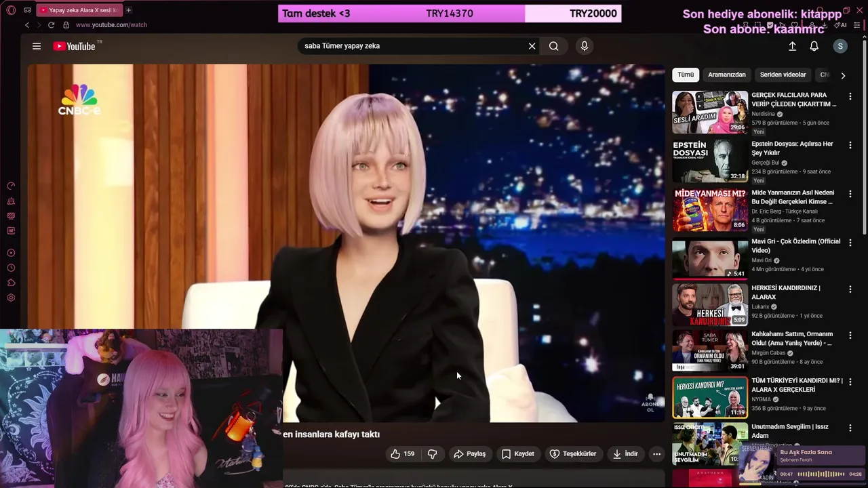Image resolution: width=868 pixels, height=488 pixels.
Task: Open options for 'Unutmadım Sevgilim' video
Action: tap(850, 428)
